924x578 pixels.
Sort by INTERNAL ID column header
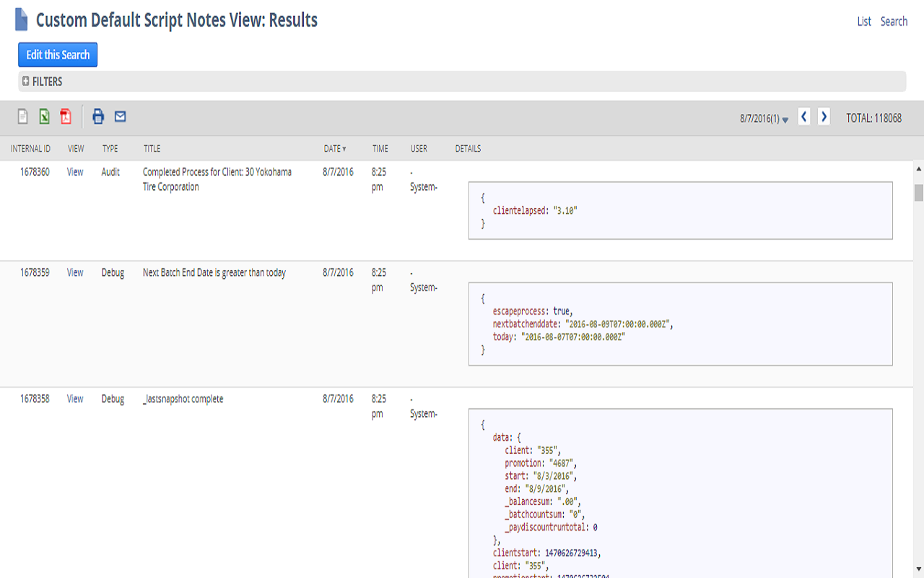click(x=30, y=149)
